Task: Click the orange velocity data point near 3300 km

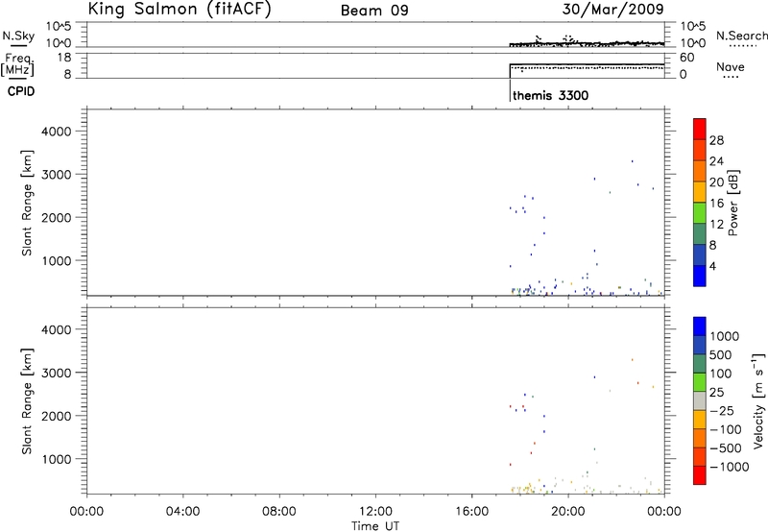Action: [633, 359]
